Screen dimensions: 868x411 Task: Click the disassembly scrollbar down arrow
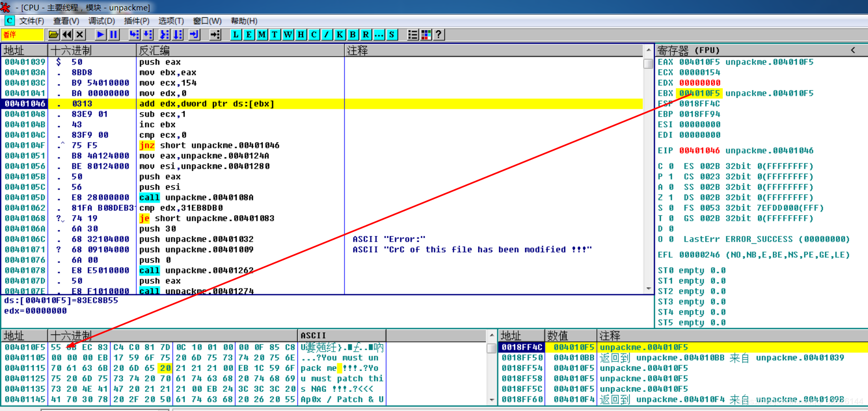(x=648, y=289)
